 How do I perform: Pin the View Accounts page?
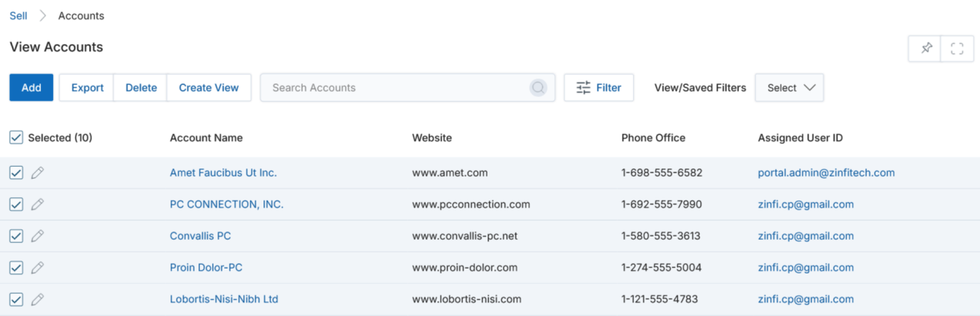pos(926,48)
